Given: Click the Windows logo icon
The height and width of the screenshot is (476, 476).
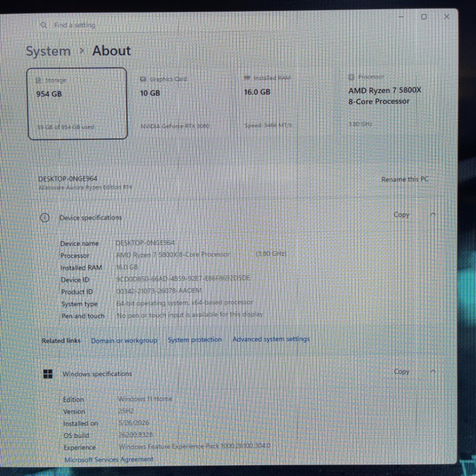Looking at the screenshot, I should click(48, 374).
